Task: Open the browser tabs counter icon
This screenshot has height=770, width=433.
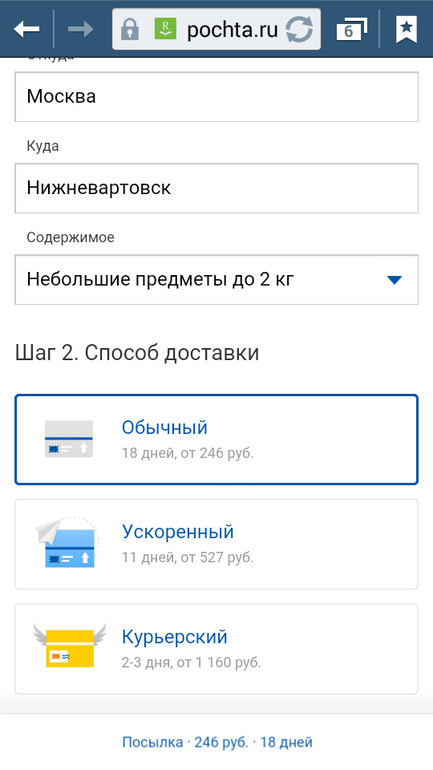Action: pyautogui.click(x=351, y=30)
